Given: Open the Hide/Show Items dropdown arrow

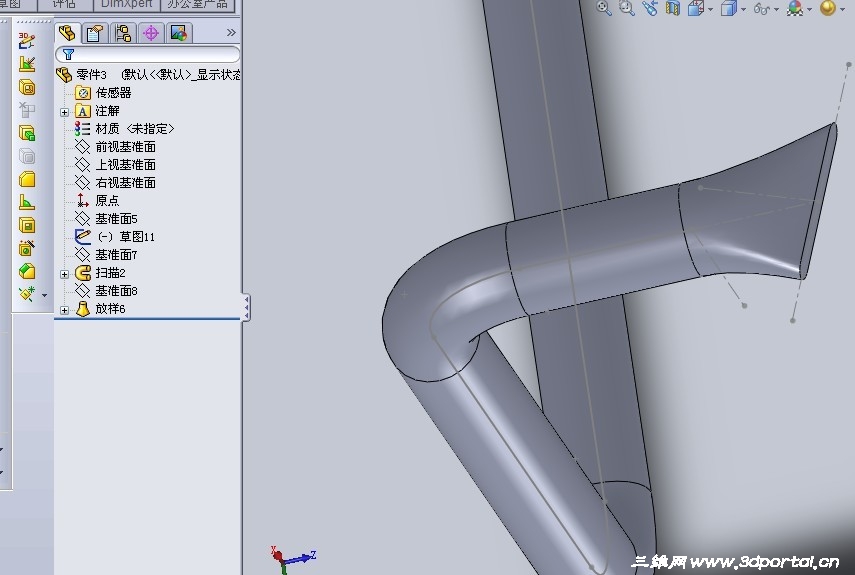Looking at the screenshot, I should [x=776, y=9].
